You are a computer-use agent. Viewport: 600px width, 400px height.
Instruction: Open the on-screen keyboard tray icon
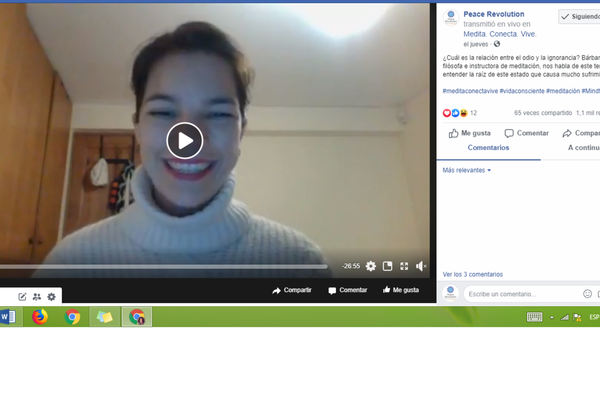(x=535, y=317)
